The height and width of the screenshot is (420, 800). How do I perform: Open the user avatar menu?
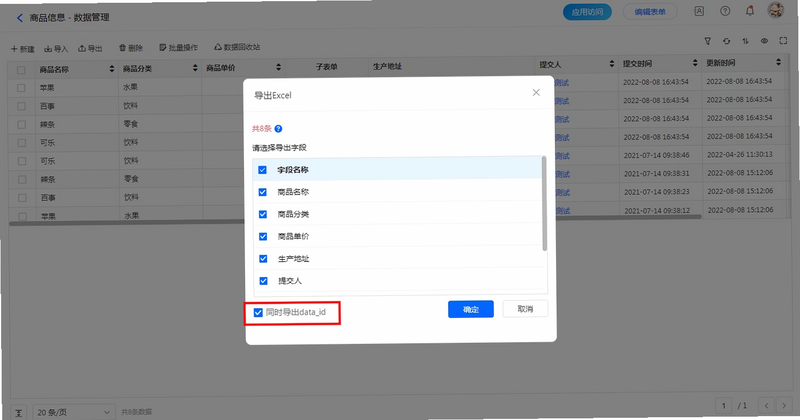tap(776, 10)
